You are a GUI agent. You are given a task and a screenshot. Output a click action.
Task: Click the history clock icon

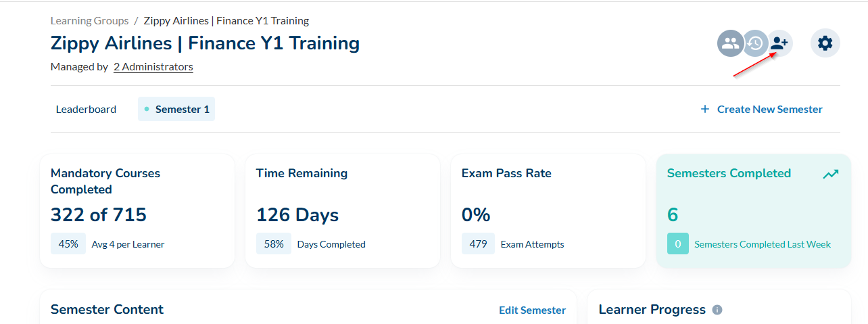[x=755, y=44]
